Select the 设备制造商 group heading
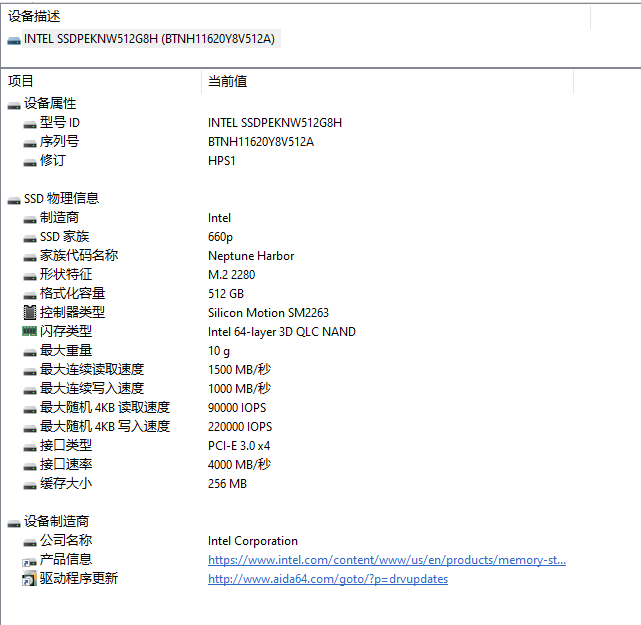The width and height of the screenshot is (641, 625). click(x=56, y=521)
